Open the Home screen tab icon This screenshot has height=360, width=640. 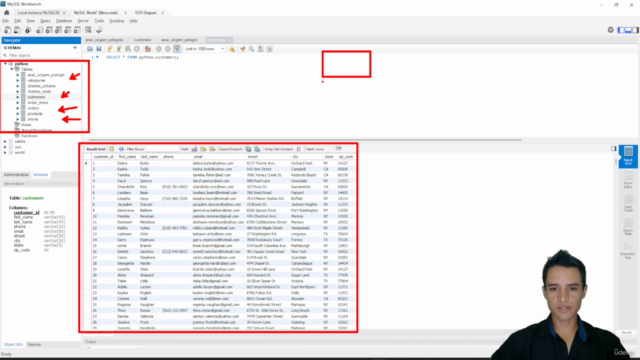tap(7, 13)
